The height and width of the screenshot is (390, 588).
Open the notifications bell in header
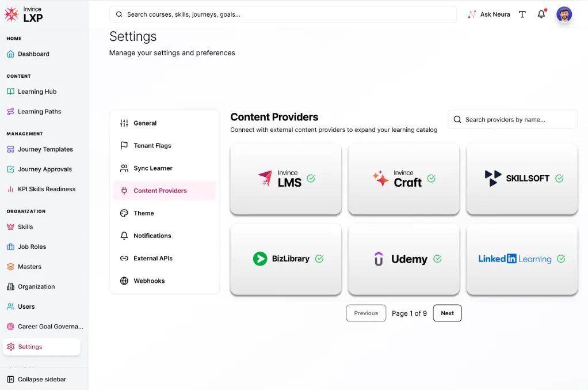coord(541,14)
